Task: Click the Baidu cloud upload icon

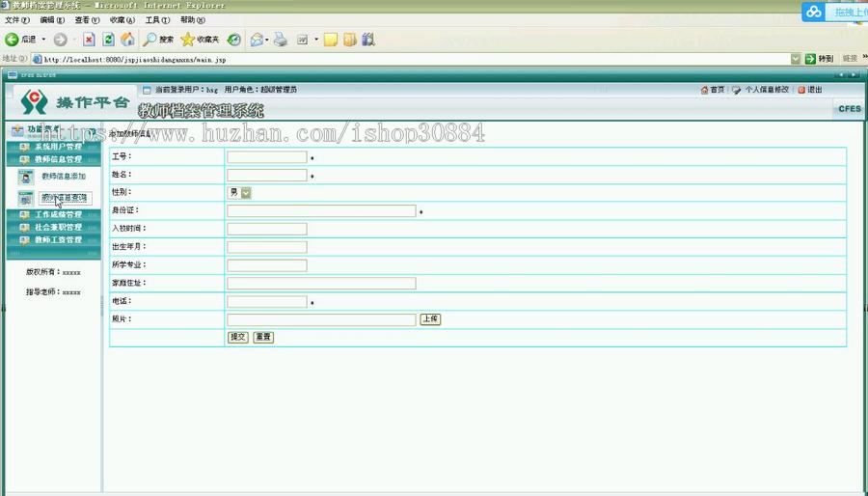Action: coord(815,12)
